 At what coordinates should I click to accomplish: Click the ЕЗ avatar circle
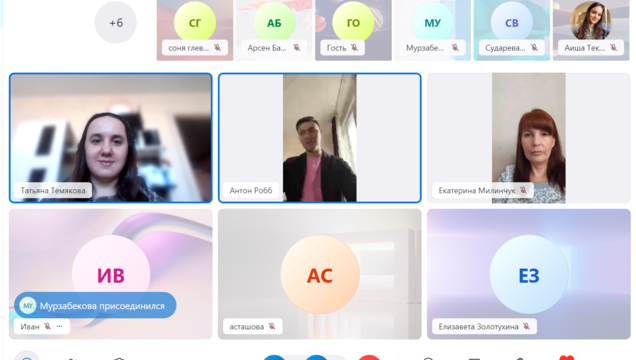coord(529,275)
